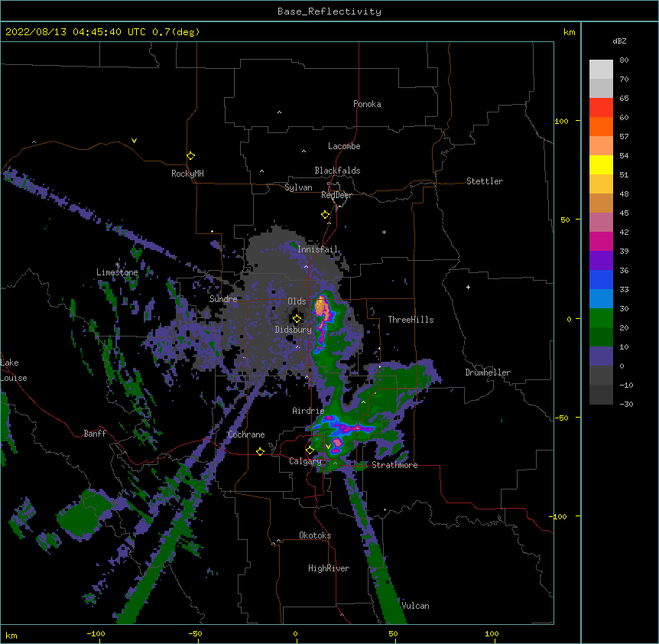
Task: Click the yellow diamond marker below Cochrane
Action: click(260, 451)
